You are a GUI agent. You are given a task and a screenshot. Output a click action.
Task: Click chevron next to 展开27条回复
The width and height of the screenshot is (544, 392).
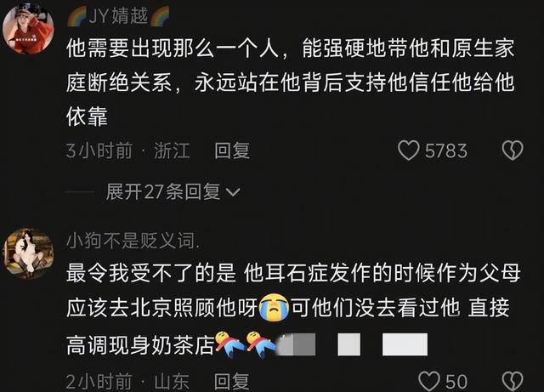pos(232,192)
